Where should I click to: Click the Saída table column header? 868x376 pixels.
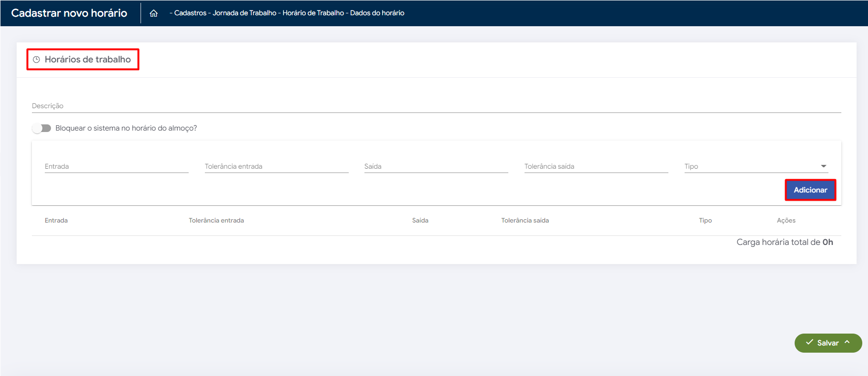click(x=420, y=220)
